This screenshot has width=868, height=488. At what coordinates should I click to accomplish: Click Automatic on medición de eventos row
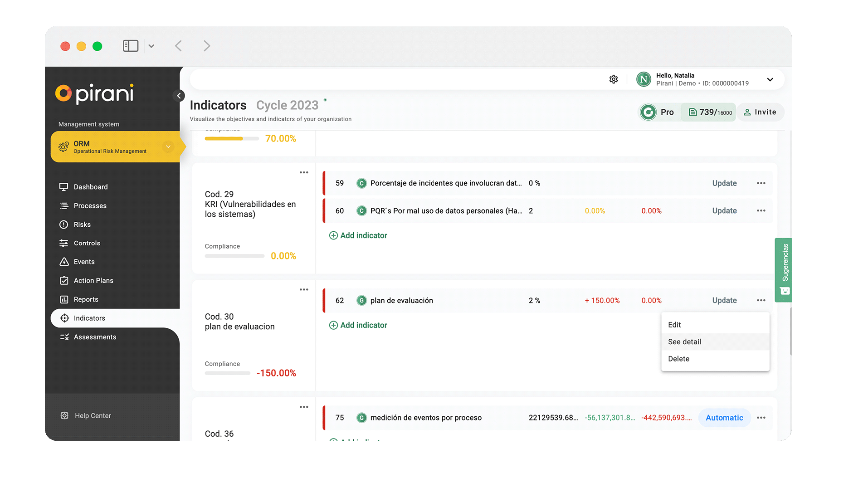pyautogui.click(x=724, y=417)
